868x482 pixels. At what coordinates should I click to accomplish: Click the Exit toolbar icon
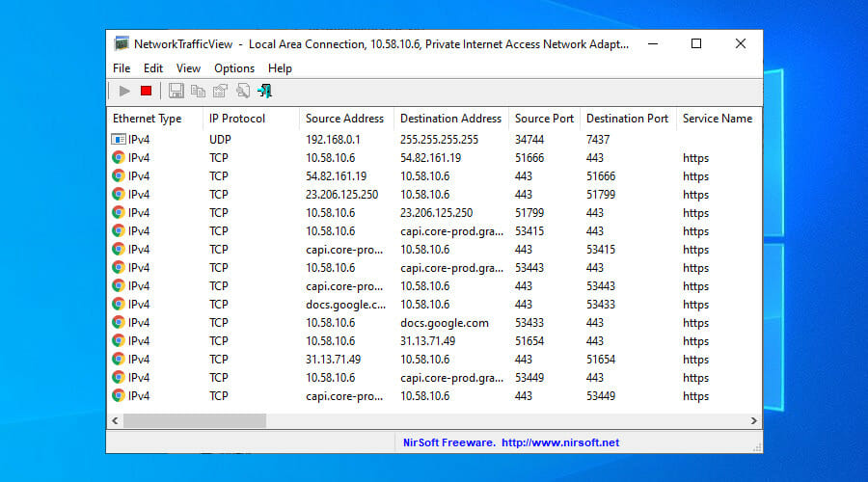[x=264, y=91]
